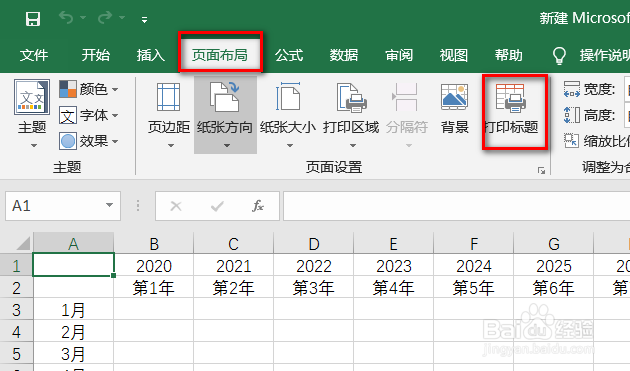
Task: Select row 3 header
Action: tap(16, 310)
